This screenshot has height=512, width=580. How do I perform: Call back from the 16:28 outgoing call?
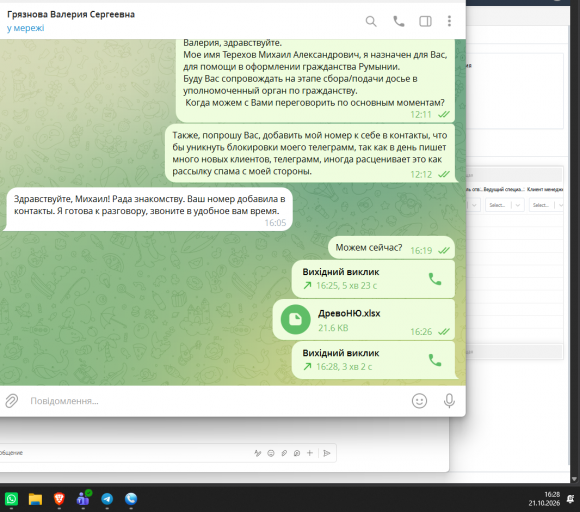(435, 360)
